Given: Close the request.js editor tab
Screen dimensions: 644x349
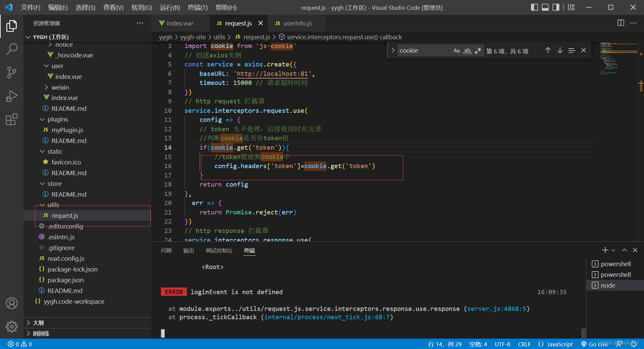Looking at the screenshot, I should (261, 23).
